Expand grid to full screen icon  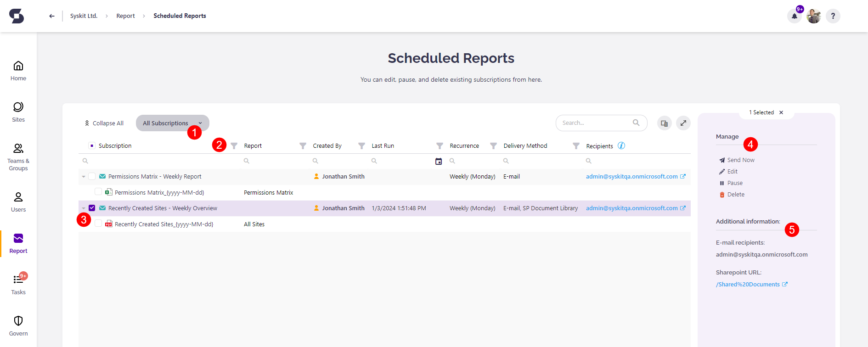pos(683,123)
